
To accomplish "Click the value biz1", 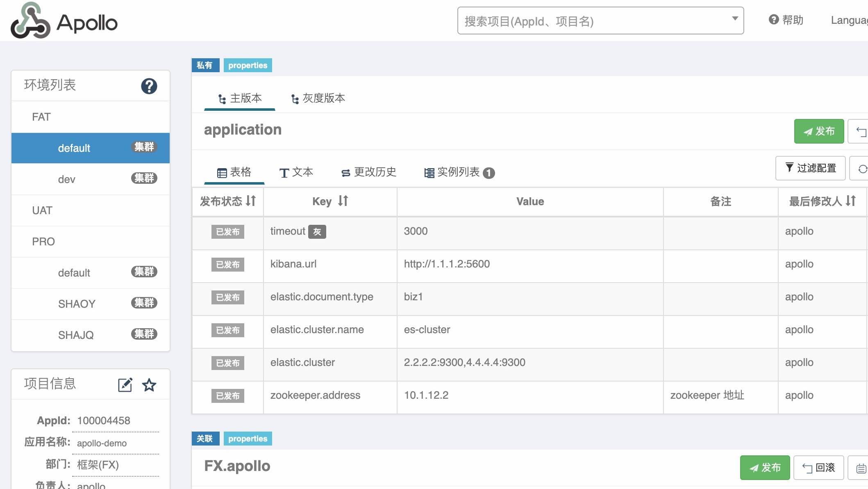I will tap(413, 297).
